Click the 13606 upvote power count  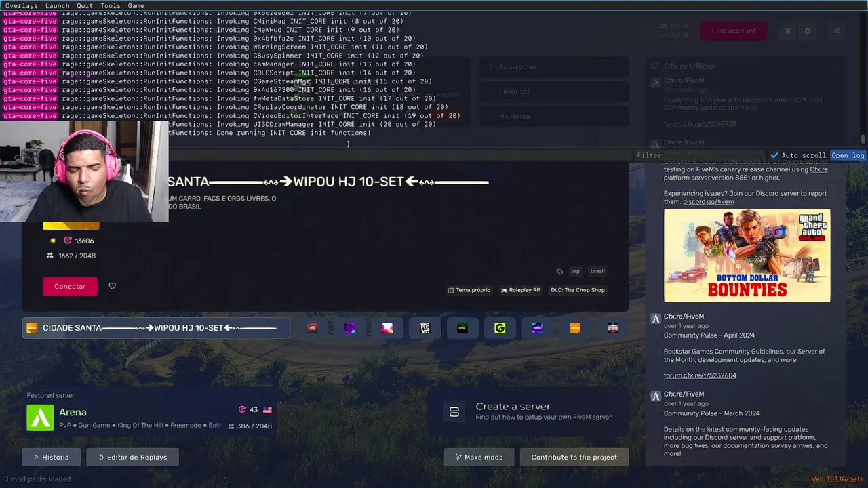click(x=79, y=241)
